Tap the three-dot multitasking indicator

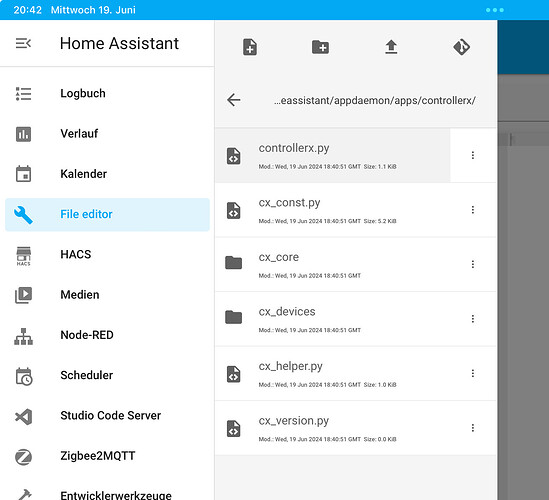495,10
